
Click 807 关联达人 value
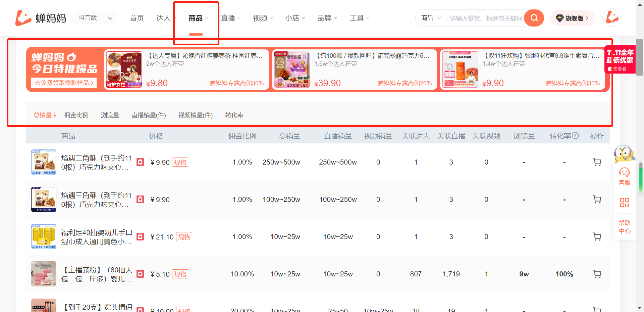416,274
